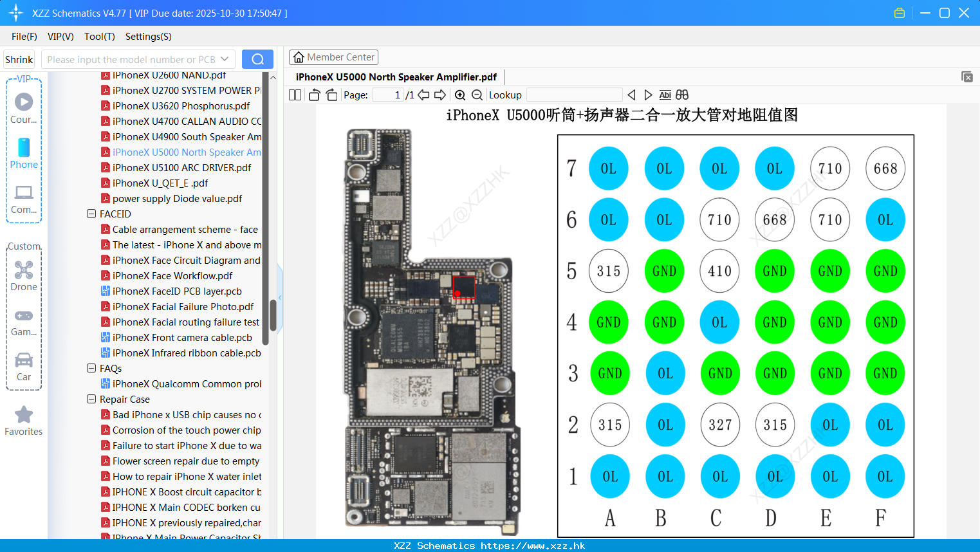The width and height of the screenshot is (980, 552).
Task: Find previous lookup match
Action: tap(631, 95)
